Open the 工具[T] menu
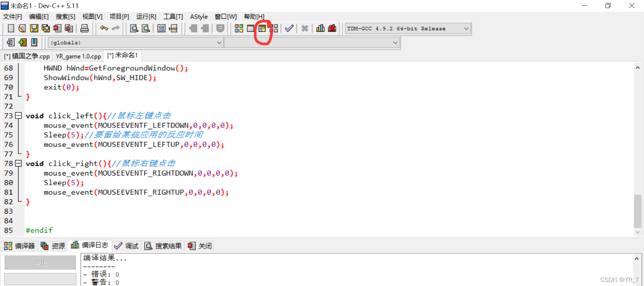Viewport: 644px width, 286px height. pos(173,17)
